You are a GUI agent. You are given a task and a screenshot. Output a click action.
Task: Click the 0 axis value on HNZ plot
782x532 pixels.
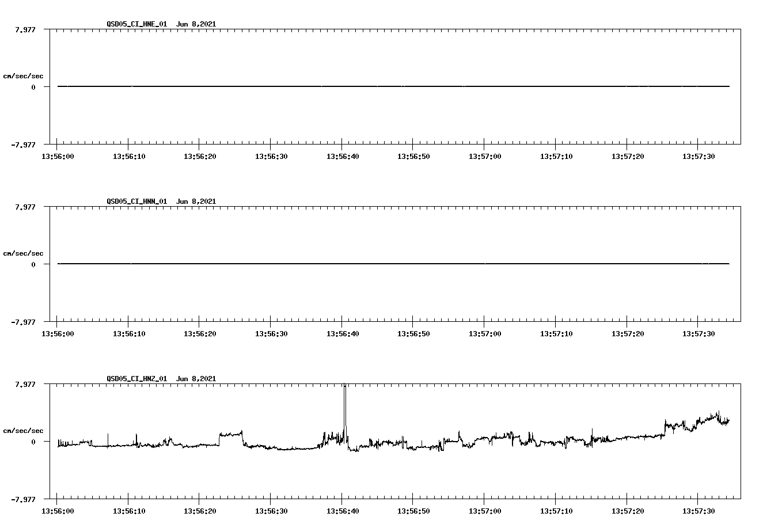pos(33,442)
